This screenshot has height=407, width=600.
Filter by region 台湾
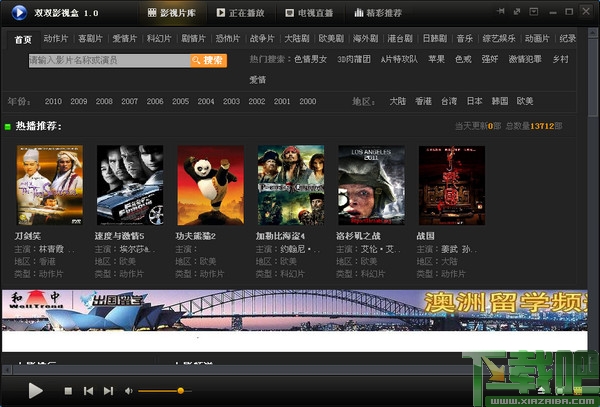[x=449, y=101]
